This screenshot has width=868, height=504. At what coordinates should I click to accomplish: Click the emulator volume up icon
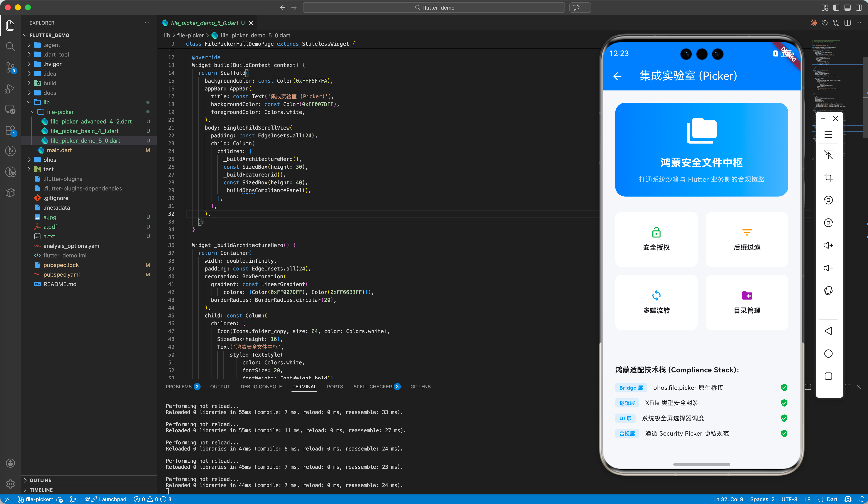(828, 245)
